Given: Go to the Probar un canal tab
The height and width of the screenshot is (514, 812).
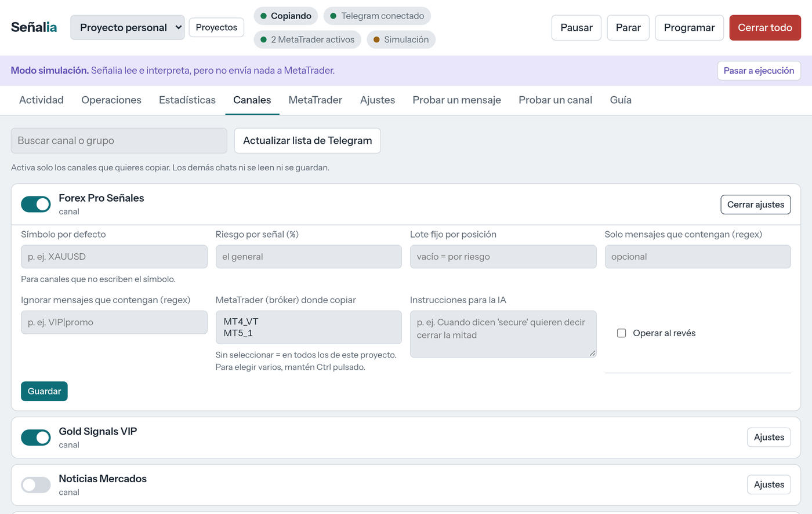Looking at the screenshot, I should (556, 100).
